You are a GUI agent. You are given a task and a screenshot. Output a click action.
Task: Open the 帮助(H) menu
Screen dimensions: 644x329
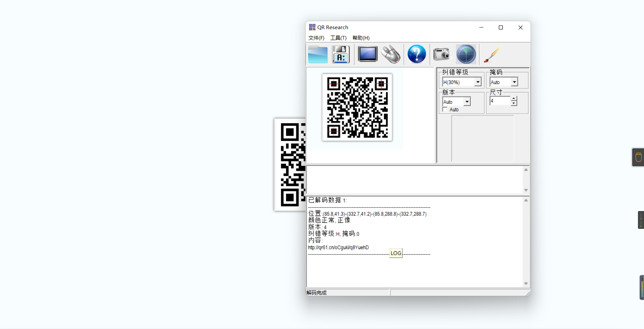361,38
